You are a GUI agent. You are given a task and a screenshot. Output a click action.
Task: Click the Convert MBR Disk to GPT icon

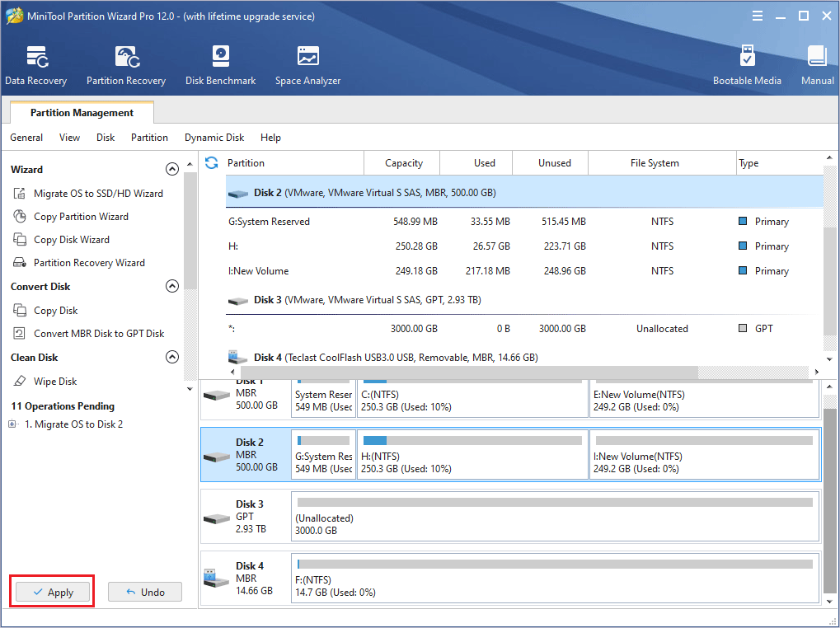pos(19,333)
